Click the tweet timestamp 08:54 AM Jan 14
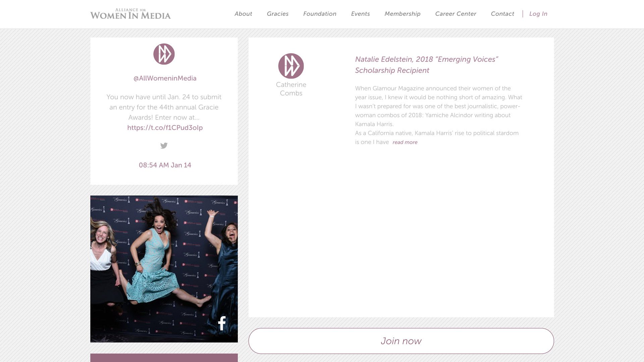This screenshot has width=644, height=362. 165,165
